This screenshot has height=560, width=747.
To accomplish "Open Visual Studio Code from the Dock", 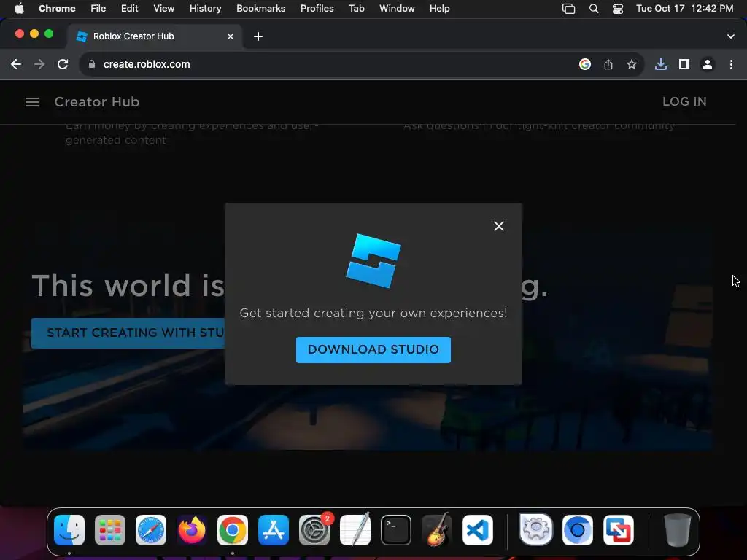I will click(478, 530).
